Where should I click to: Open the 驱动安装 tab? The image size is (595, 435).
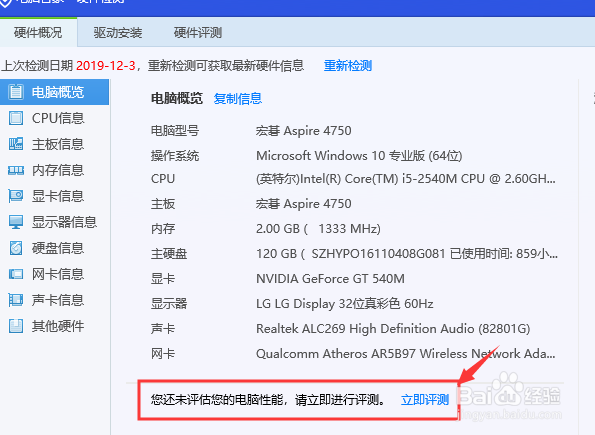click(118, 33)
